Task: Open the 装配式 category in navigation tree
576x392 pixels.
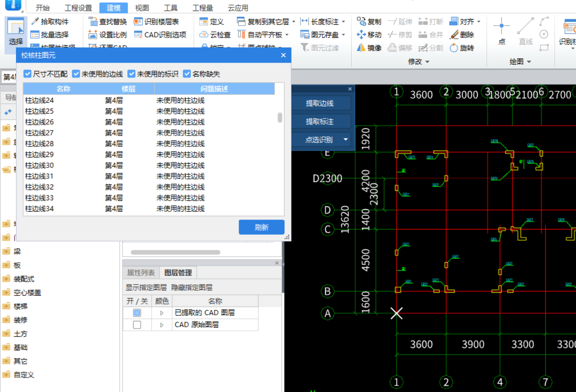Action: click(24, 279)
